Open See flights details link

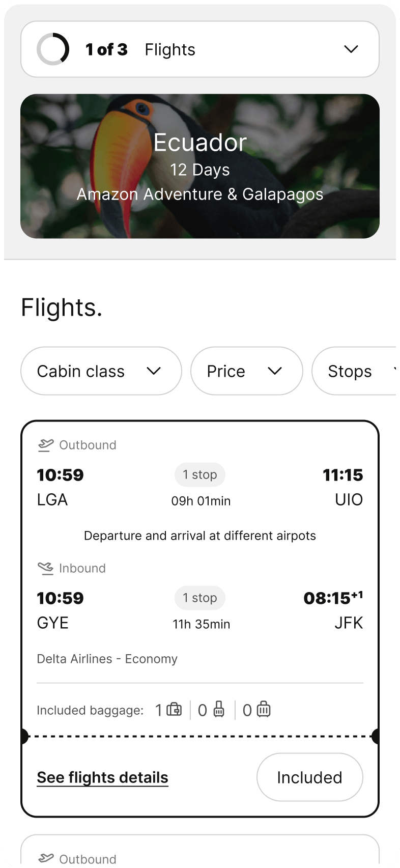102,777
